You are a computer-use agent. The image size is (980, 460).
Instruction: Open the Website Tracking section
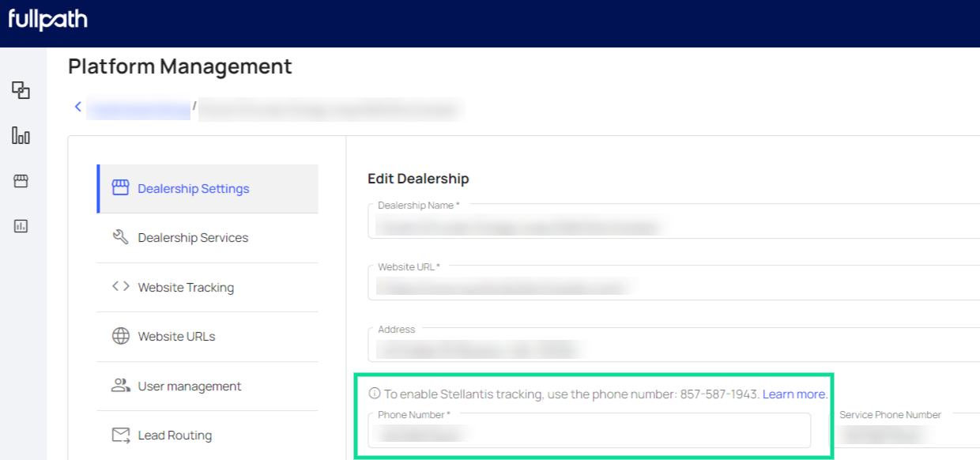pyautogui.click(x=186, y=288)
